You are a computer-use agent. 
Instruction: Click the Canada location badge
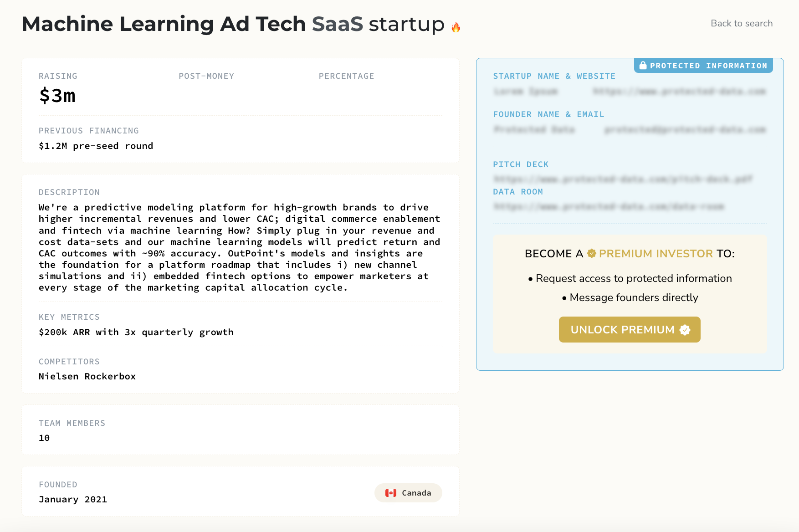pyautogui.click(x=408, y=492)
